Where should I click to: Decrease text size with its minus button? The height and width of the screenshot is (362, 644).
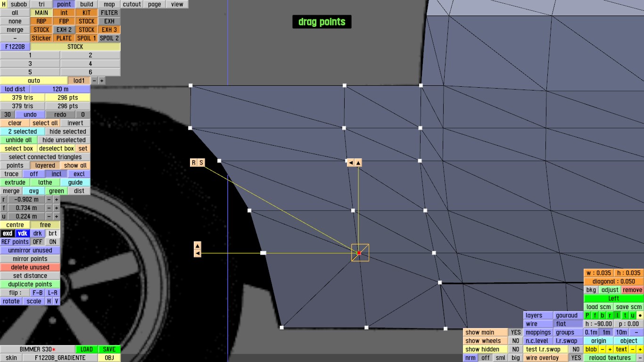pos(633,349)
